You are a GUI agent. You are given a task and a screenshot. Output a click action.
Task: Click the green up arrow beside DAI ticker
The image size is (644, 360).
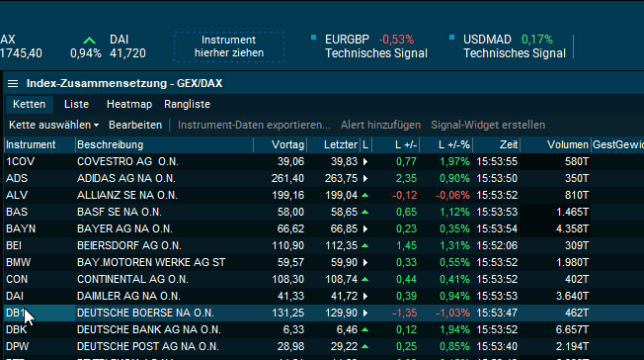pos(89,41)
